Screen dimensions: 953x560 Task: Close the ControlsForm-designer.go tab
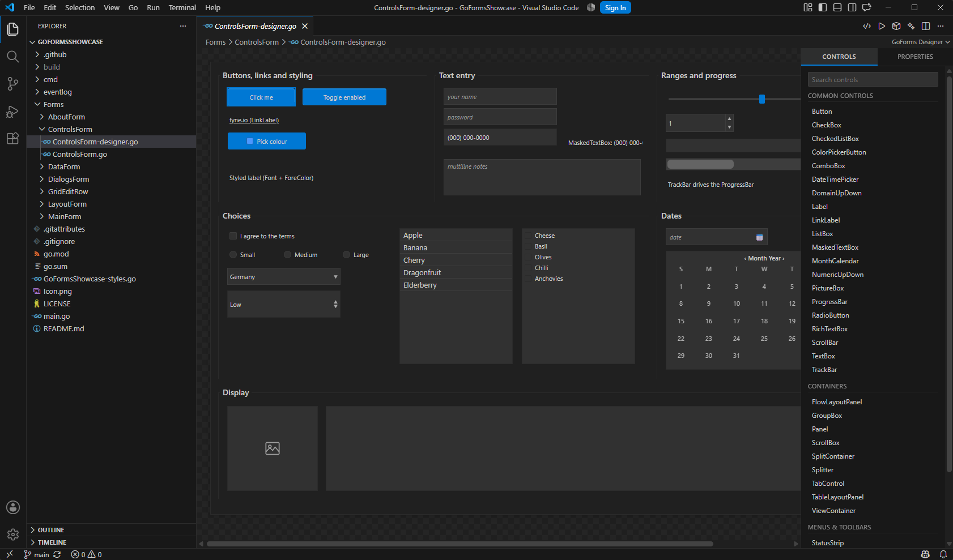click(305, 26)
